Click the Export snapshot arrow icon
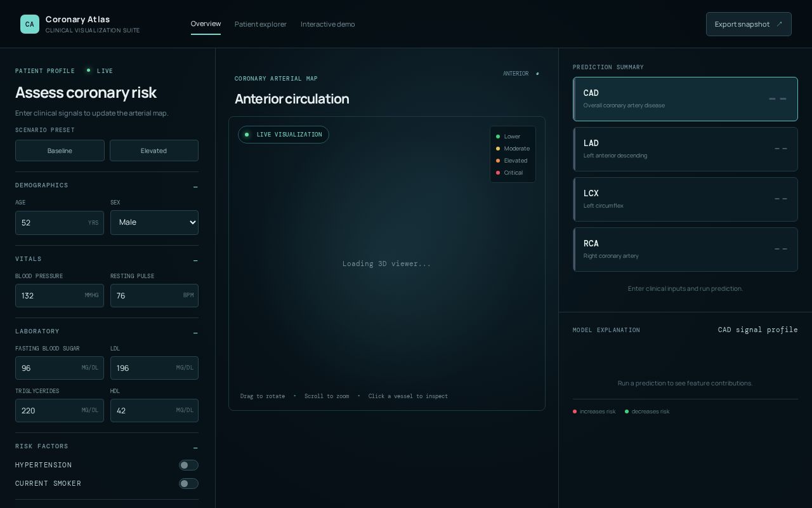This screenshot has width=812, height=508. 780,24
